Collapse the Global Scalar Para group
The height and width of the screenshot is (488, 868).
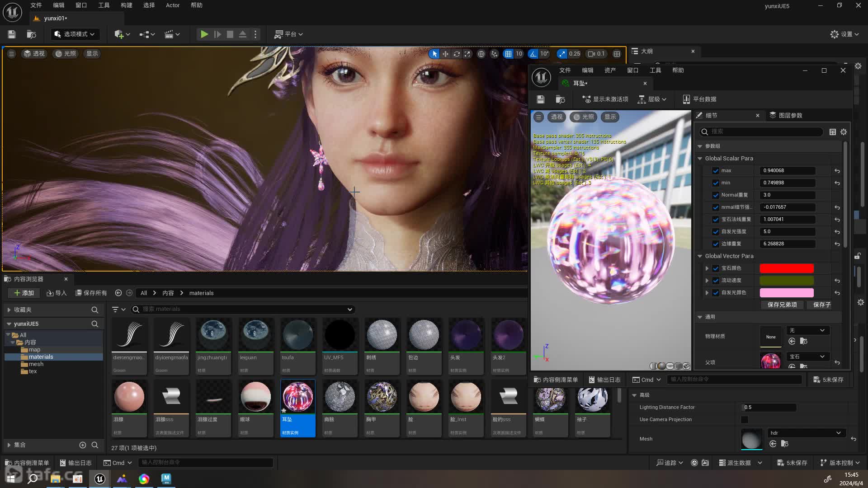(700, 159)
